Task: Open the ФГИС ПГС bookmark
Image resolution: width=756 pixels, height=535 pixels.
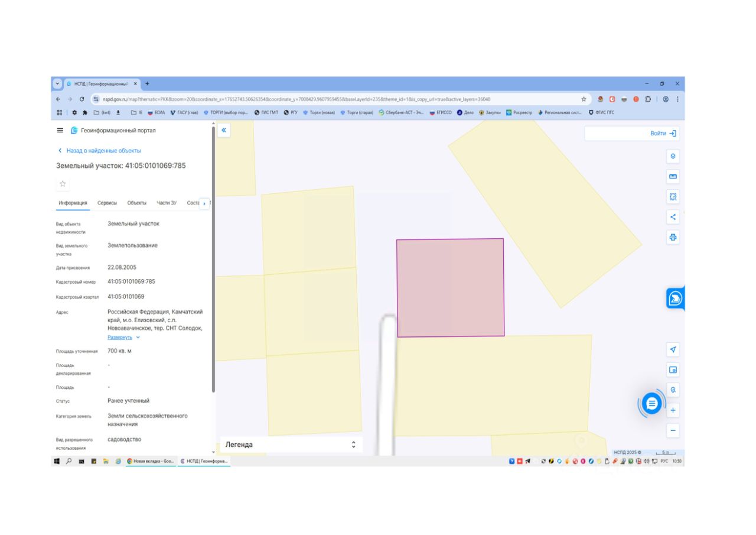Action: point(601,112)
